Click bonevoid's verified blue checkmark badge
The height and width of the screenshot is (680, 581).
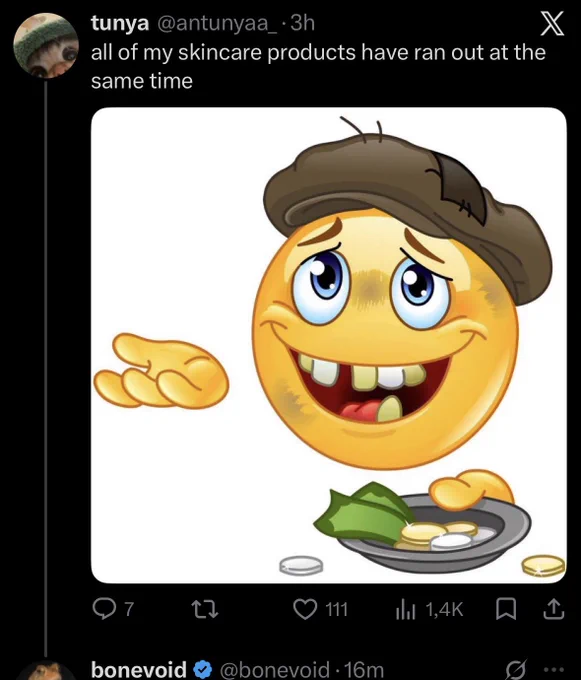202,670
